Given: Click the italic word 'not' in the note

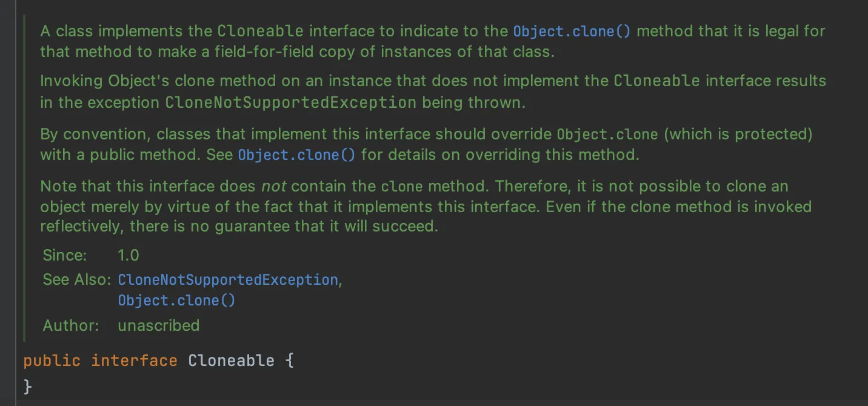Looking at the screenshot, I should point(273,186).
